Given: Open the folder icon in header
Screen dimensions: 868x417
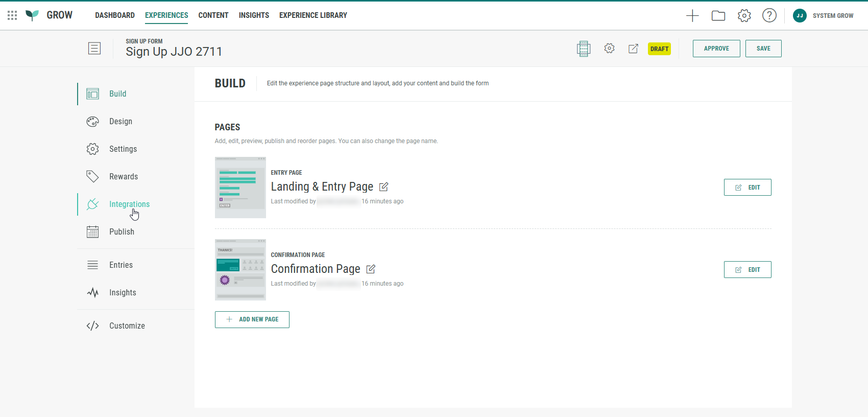Looking at the screenshot, I should [x=718, y=16].
